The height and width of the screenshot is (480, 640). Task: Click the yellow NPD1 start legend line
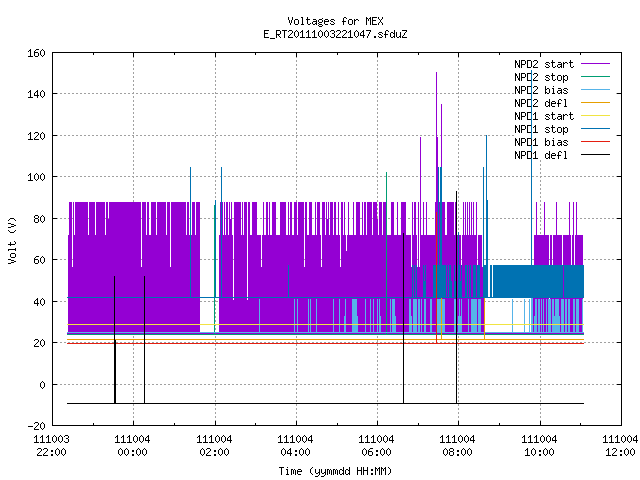click(x=596, y=116)
